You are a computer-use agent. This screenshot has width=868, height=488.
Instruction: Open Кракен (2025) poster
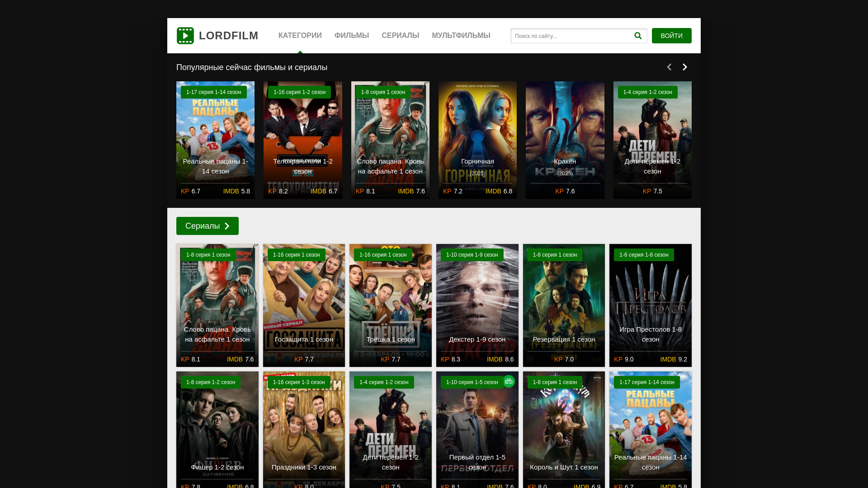[x=565, y=140]
